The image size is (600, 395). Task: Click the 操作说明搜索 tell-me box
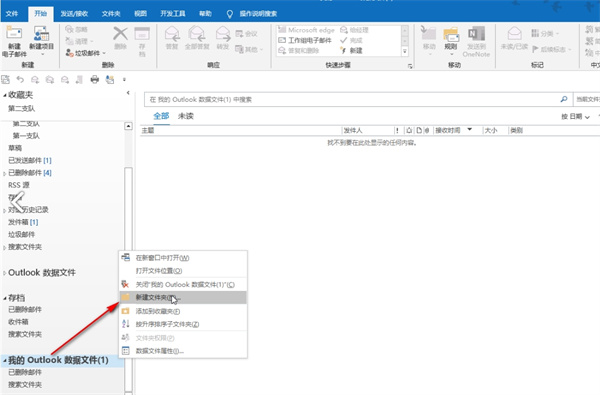pyautogui.click(x=253, y=14)
